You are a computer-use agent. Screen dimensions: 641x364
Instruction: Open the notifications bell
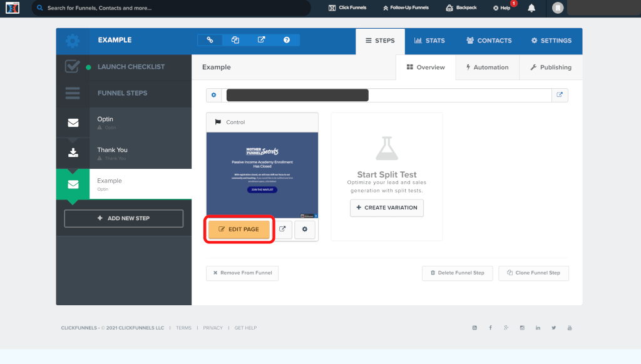point(531,8)
